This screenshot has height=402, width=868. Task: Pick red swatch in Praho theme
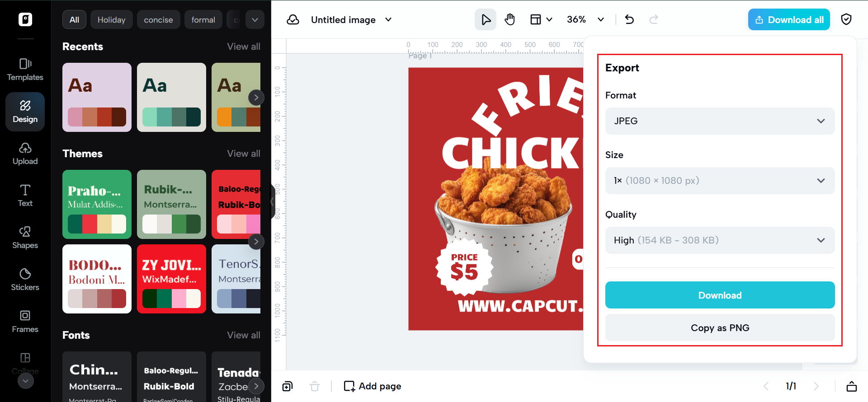90,224
